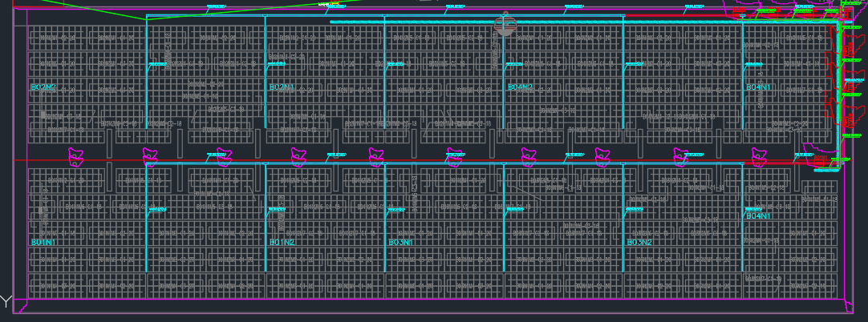
Task: Select the green diagonal line
Action: tap(96, 9)
